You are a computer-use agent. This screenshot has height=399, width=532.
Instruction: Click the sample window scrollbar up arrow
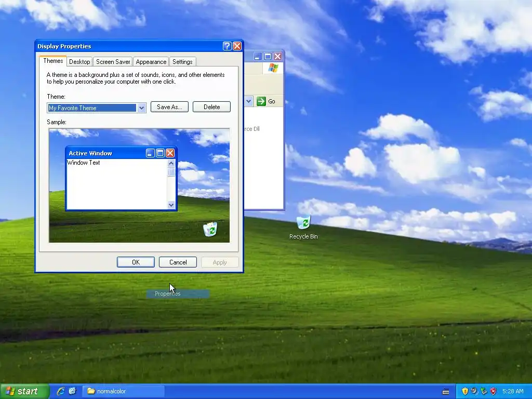pos(171,163)
